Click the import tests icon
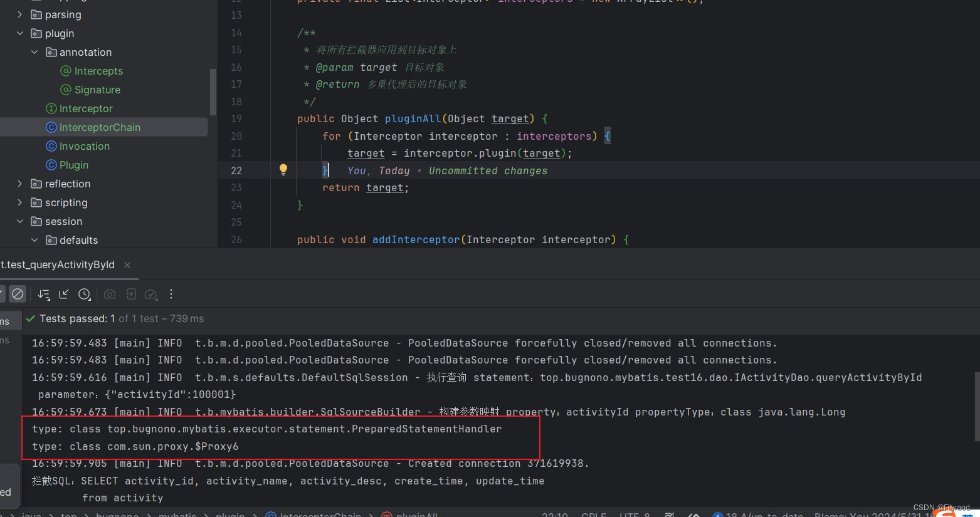The height and width of the screenshot is (517, 980). (130, 294)
